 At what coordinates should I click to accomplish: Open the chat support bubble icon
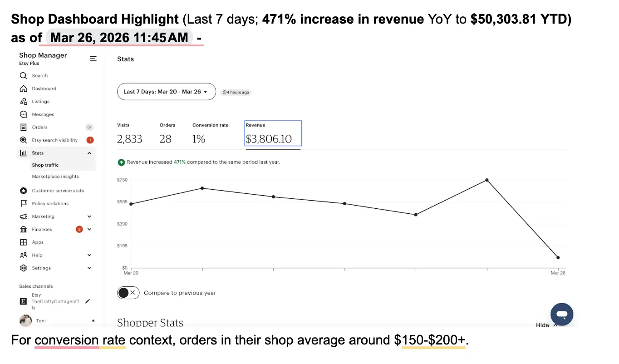(x=562, y=314)
